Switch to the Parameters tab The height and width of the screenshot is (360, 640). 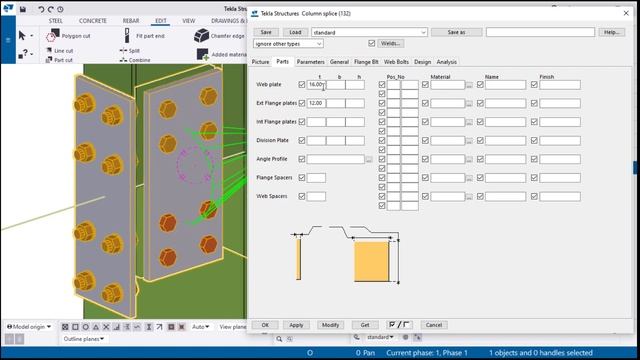coord(310,62)
